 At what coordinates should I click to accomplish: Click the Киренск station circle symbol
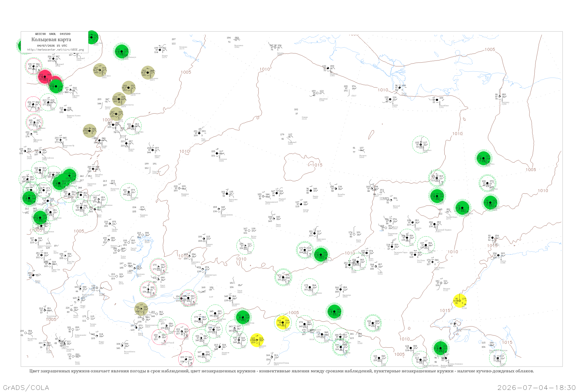click(204, 239)
